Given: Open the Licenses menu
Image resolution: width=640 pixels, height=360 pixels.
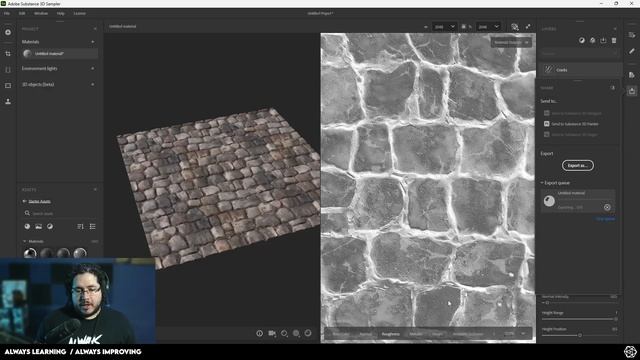Looking at the screenshot, I should (80, 13).
